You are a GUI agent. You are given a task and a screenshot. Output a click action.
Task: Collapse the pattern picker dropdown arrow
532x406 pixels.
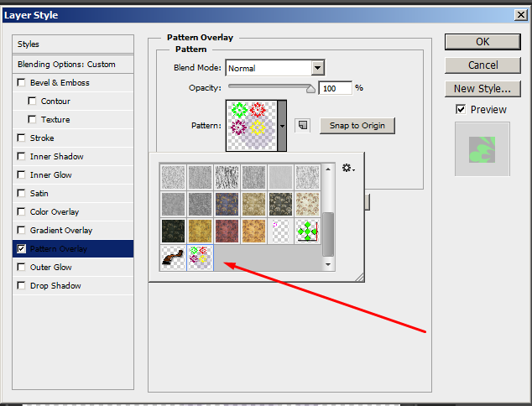(x=282, y=126)
